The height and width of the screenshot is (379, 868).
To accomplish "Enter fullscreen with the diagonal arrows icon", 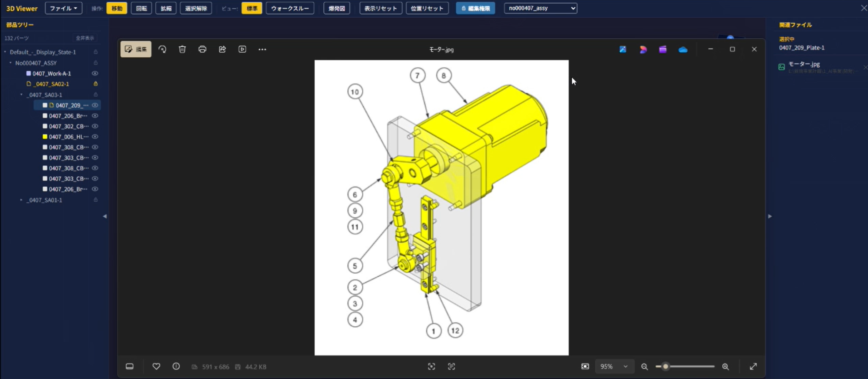I will click(x=753, y=366).
